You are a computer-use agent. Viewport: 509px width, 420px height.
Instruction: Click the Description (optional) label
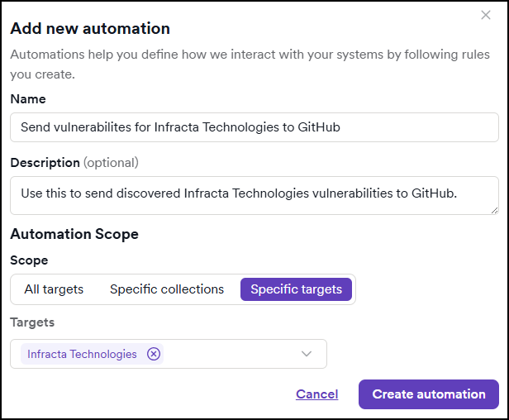tap(74, 162)
